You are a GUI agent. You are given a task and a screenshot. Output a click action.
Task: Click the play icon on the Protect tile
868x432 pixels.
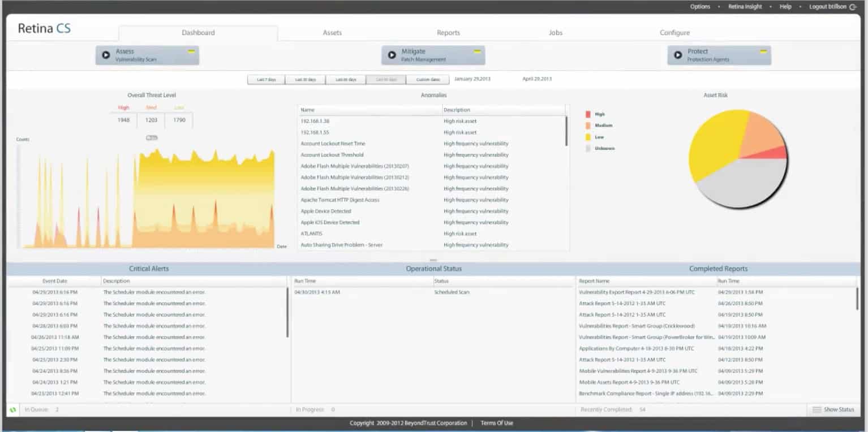click(678, 55)
